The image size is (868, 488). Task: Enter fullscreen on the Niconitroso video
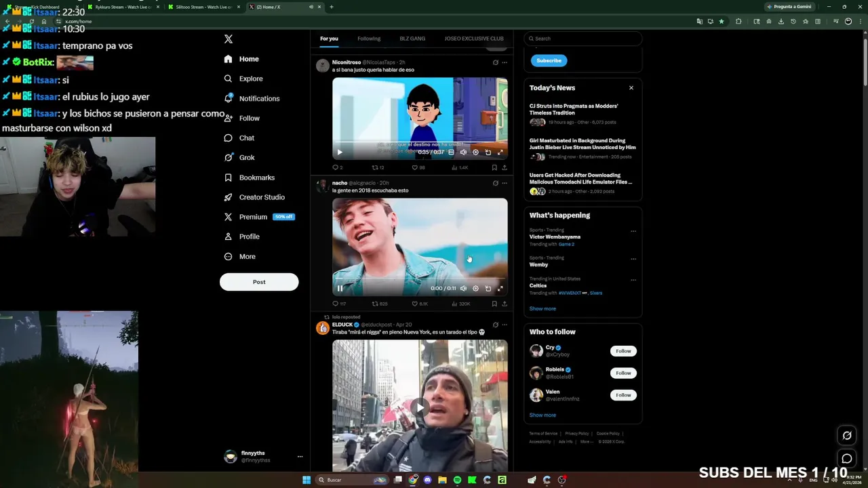500,152
